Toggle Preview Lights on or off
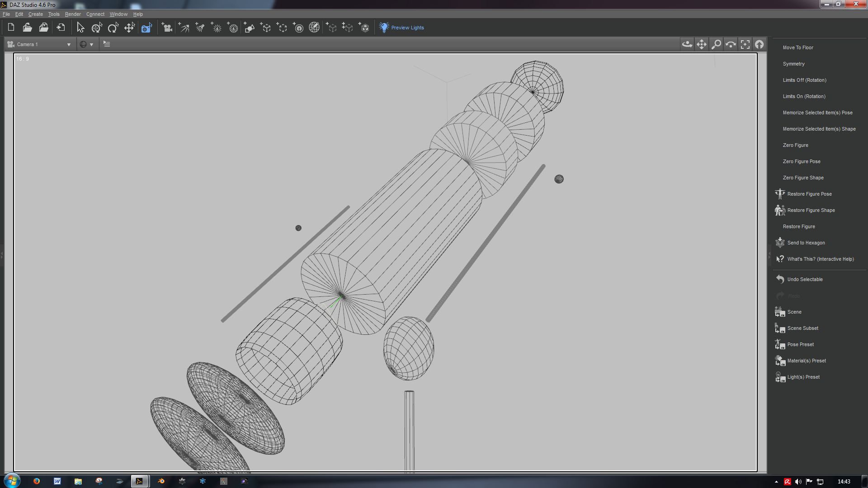Screen dimensions: 868x488 (x=401, y=28)
